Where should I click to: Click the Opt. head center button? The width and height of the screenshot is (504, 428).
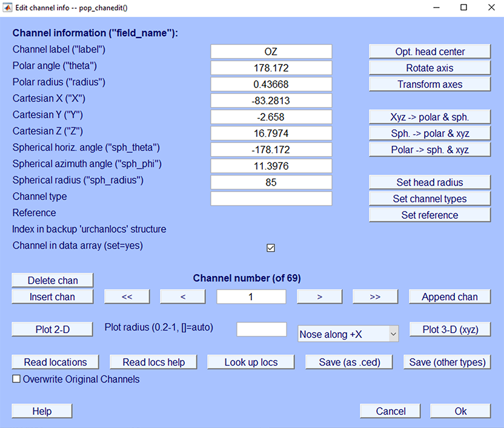[429, 52]
